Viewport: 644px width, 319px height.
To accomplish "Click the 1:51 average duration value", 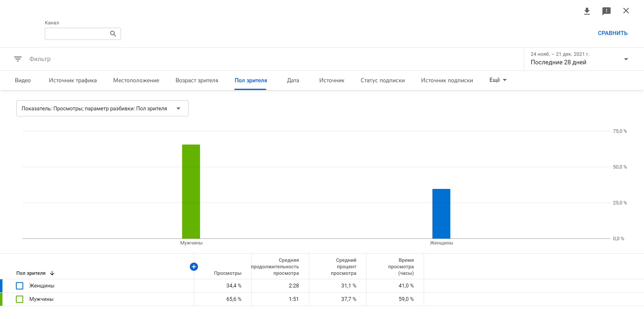I will [294, 299].
